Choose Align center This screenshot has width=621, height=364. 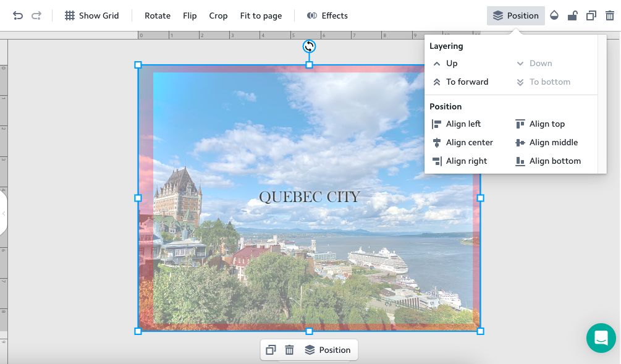pyautogui.click(x=463, y=143)
